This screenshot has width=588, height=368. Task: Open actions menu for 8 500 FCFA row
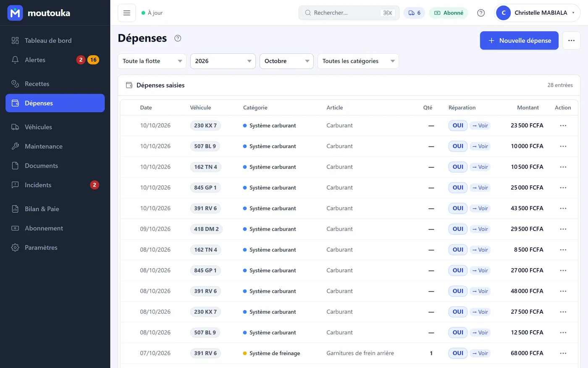(563, 249)
